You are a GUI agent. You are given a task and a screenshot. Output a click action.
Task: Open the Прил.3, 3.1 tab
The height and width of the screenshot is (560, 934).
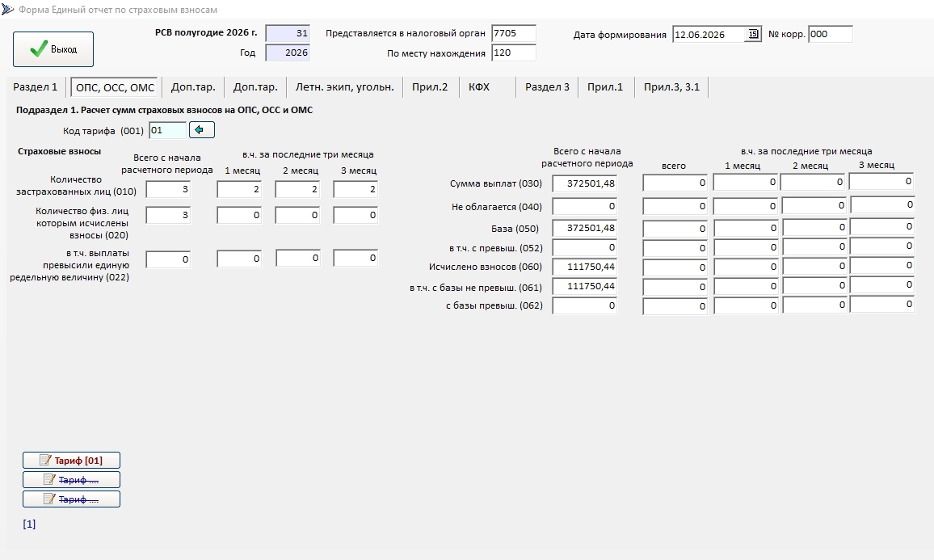pos(671,87)
